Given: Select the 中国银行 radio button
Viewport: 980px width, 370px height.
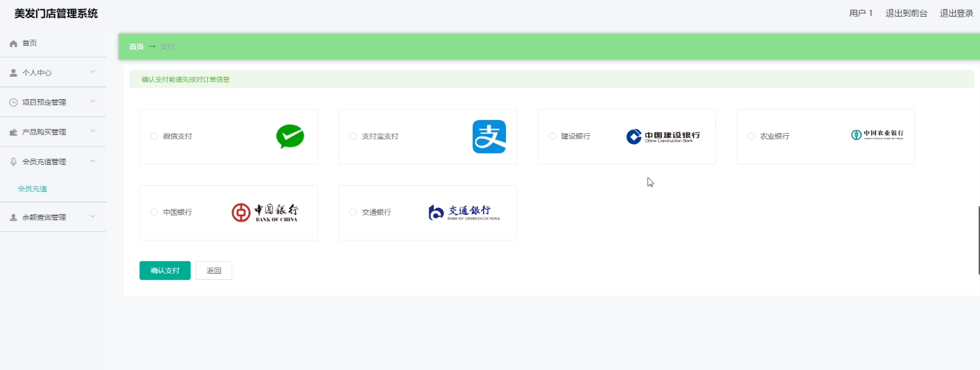Looking at the screenshot, I should [154, 213].
